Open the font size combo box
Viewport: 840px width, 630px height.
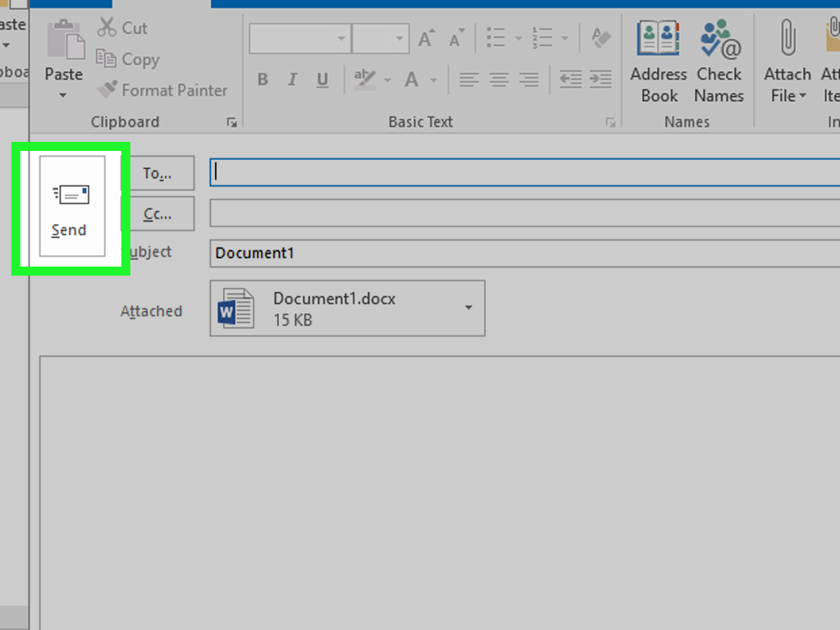(381, 39)
